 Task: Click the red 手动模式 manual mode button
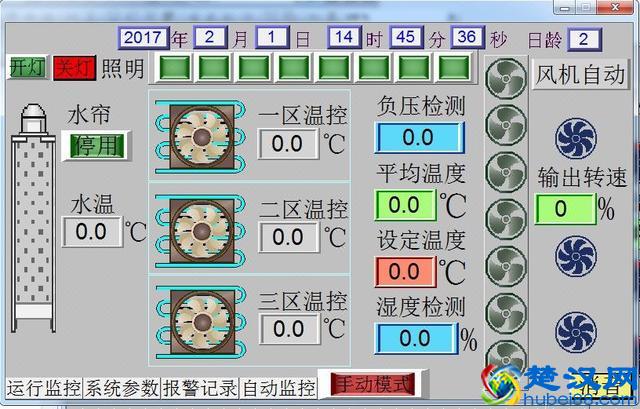(x=373, y=384)
